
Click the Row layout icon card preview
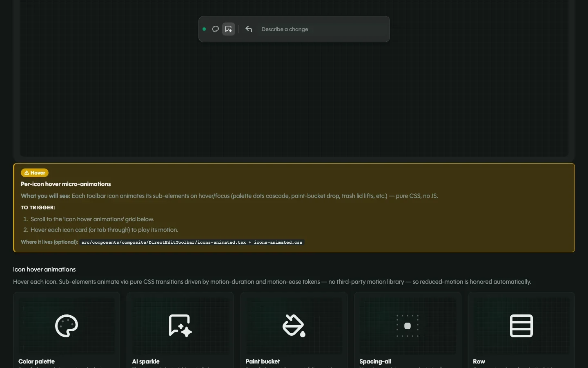(521, 325)
